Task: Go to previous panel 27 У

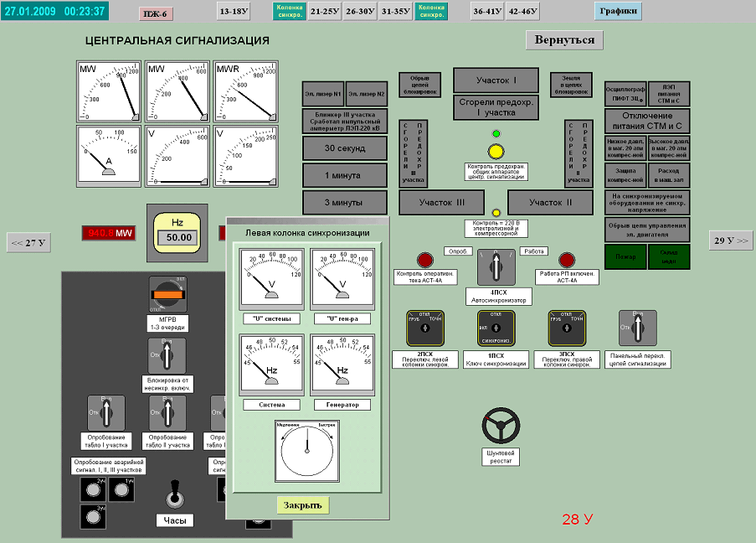Action: [x=28, y=243]
